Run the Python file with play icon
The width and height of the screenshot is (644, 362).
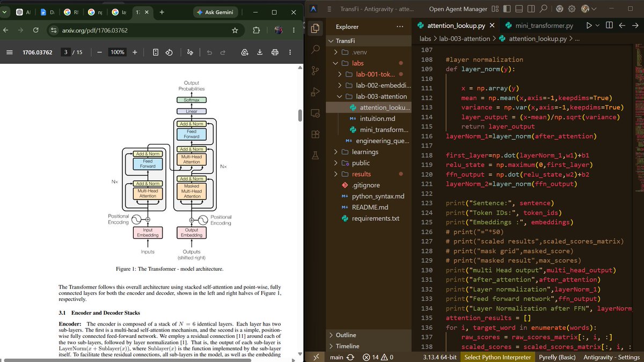[x=589, y=25]
